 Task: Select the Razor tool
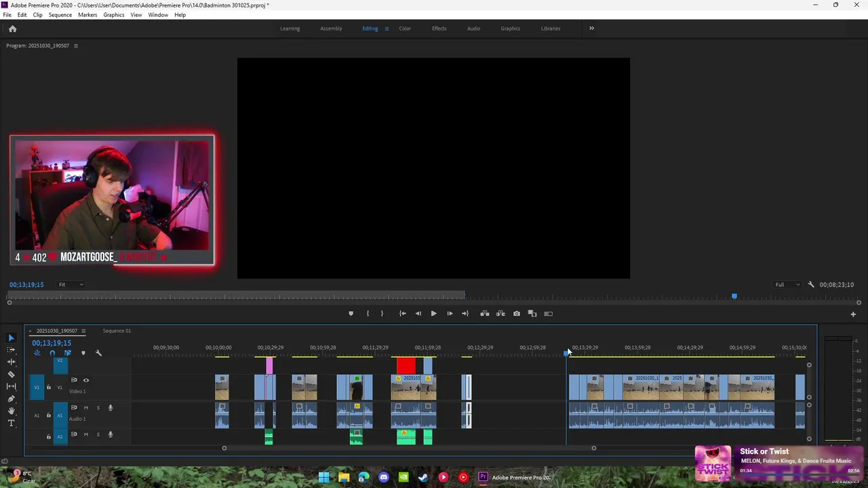click(11, 374)
